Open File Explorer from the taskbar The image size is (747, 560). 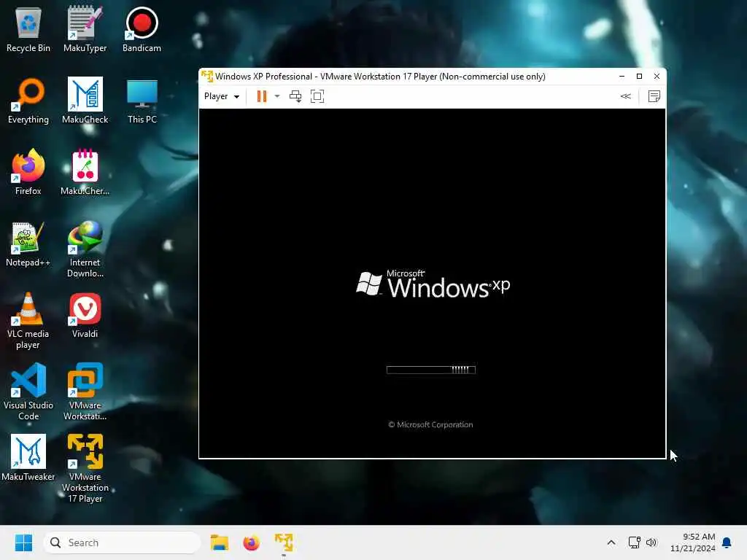pyautogui.click(x=220, y=542)
